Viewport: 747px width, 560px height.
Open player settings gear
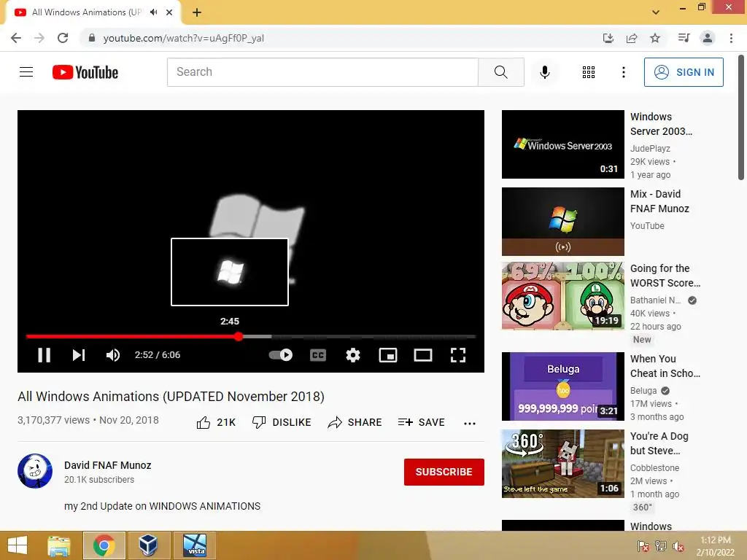pos(352,355)
